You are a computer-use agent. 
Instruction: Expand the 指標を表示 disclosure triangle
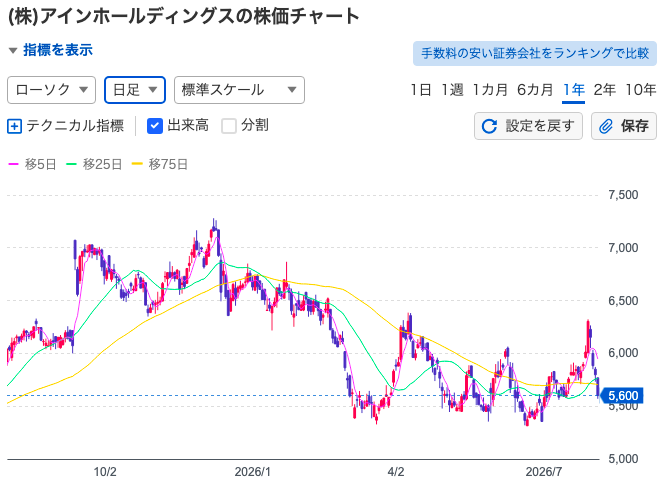(x=13, y=51)
